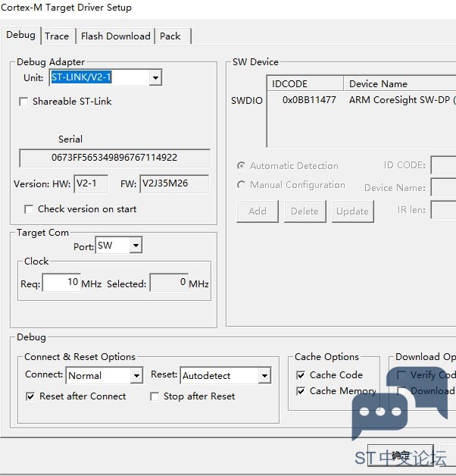
Task: Open the Trace tab
Action: [x=57, y=36]
